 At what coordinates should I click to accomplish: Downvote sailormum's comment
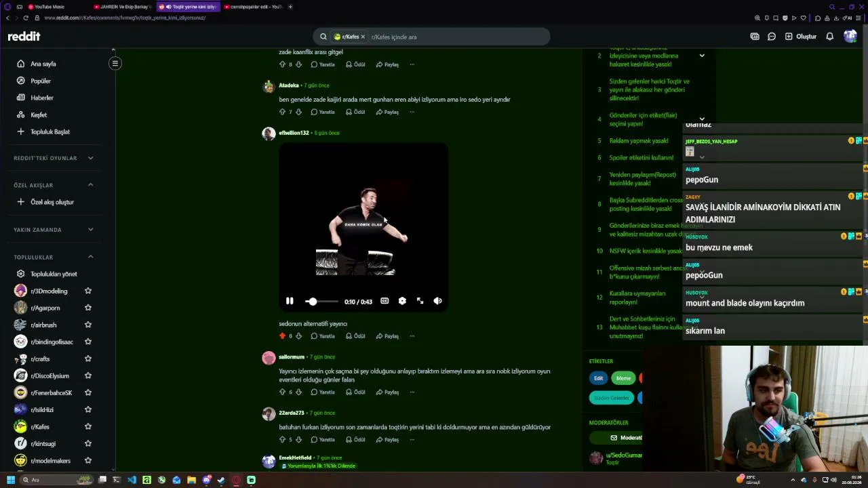298,392
